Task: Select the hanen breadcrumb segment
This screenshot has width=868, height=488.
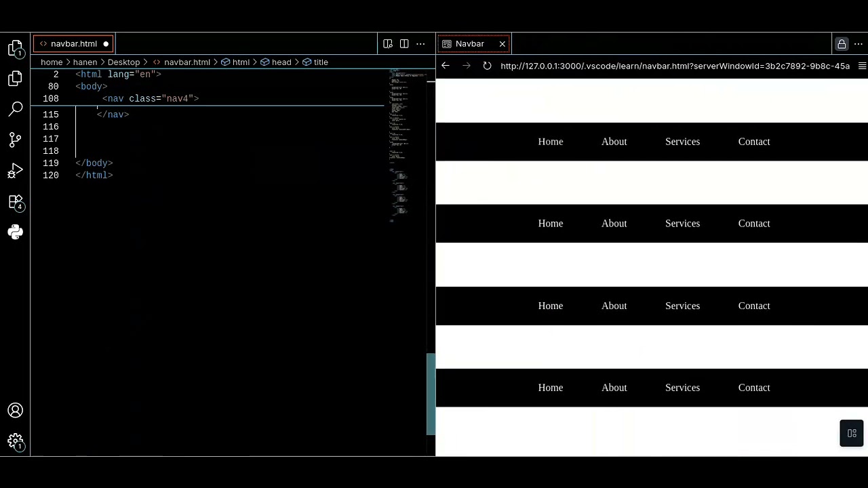Action: click(x=85, y=62)
